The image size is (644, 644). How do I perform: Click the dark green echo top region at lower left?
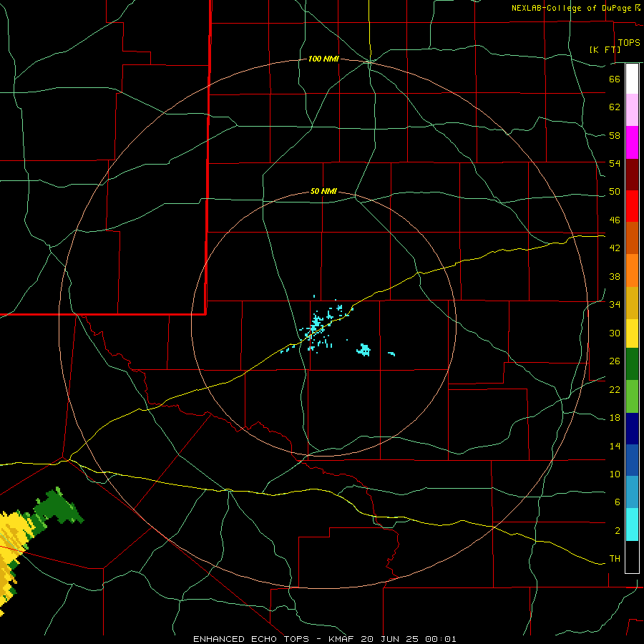click(57, 507)
